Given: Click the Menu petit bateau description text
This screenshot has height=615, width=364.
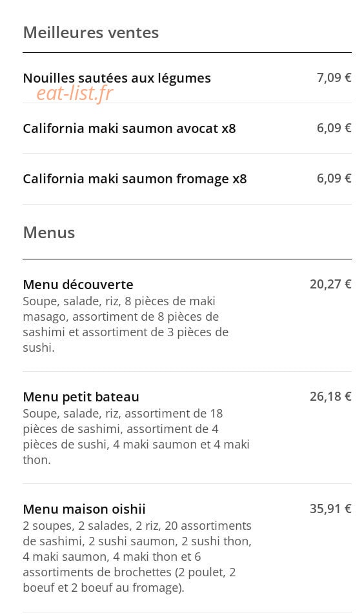Looking at the screenshot, I should pyautogui.click(x=136, y=436).
